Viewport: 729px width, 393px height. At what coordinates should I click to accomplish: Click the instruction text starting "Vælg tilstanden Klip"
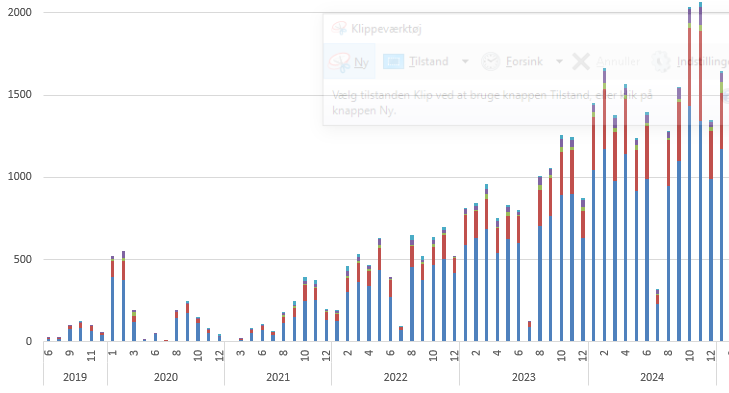(492, 103)
